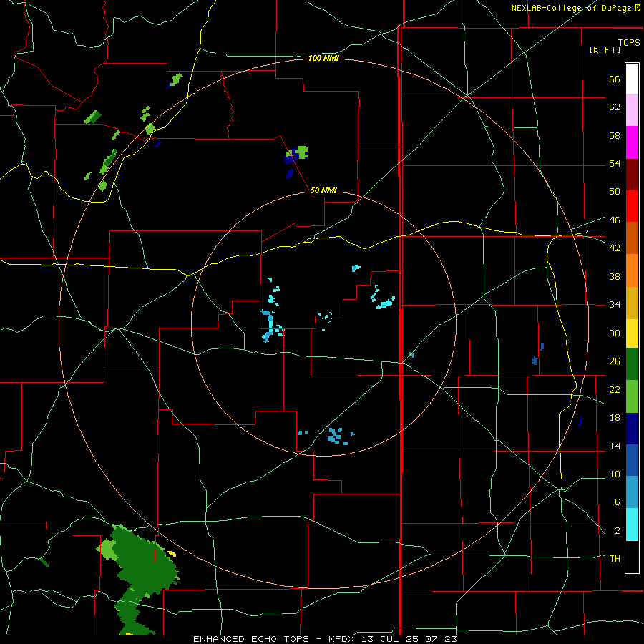Screen dimensions: 644x644
Task: Click the legend value 38
Action: click(615, 276)
